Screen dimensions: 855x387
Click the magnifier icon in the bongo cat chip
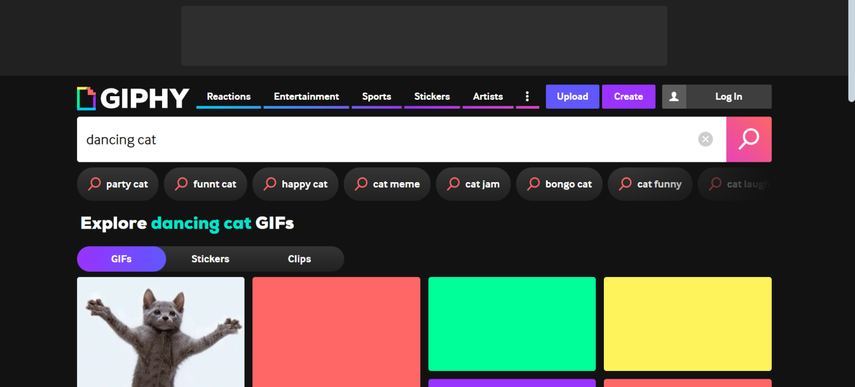(533, 184)
